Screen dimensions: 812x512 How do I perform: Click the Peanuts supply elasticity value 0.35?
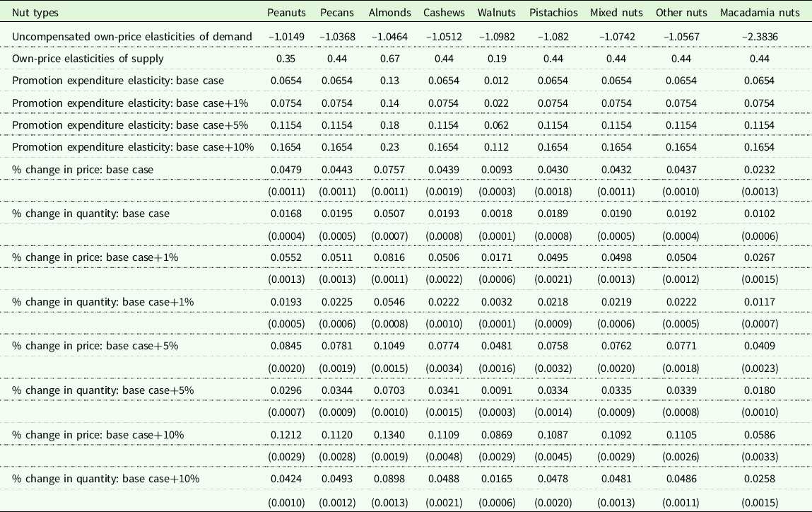point(286,59)
